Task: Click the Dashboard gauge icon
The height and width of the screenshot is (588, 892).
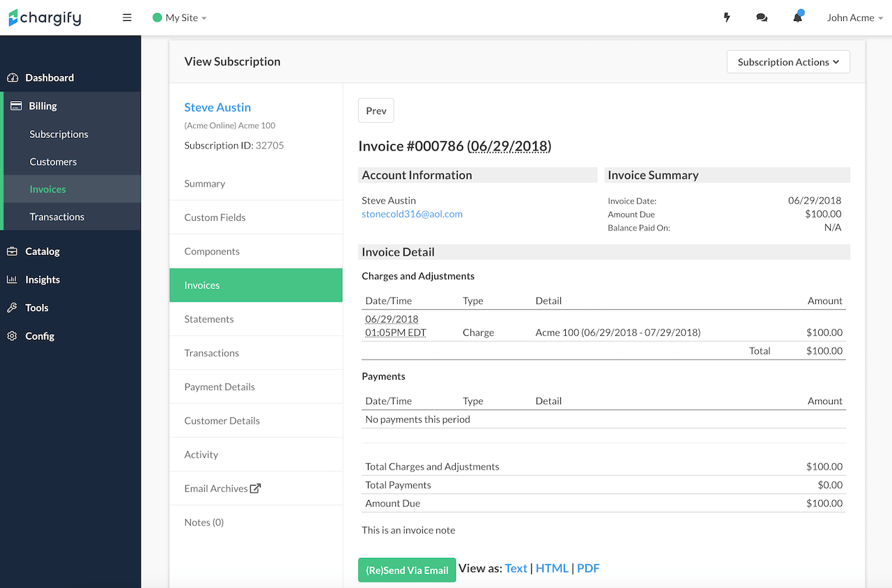Action: coord(13,77)
